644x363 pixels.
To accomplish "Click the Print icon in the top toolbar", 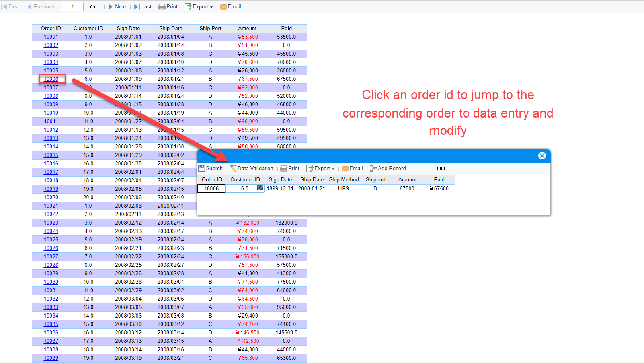I will click(x=161, y=6).
